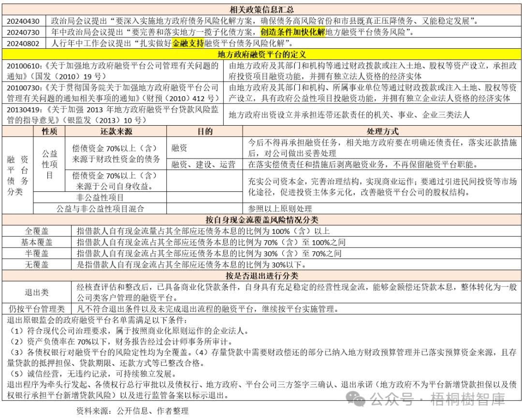522x420 pixels.
Task: Click the text starting '凡不符合退出条件'
Action: tap(208, 309)
